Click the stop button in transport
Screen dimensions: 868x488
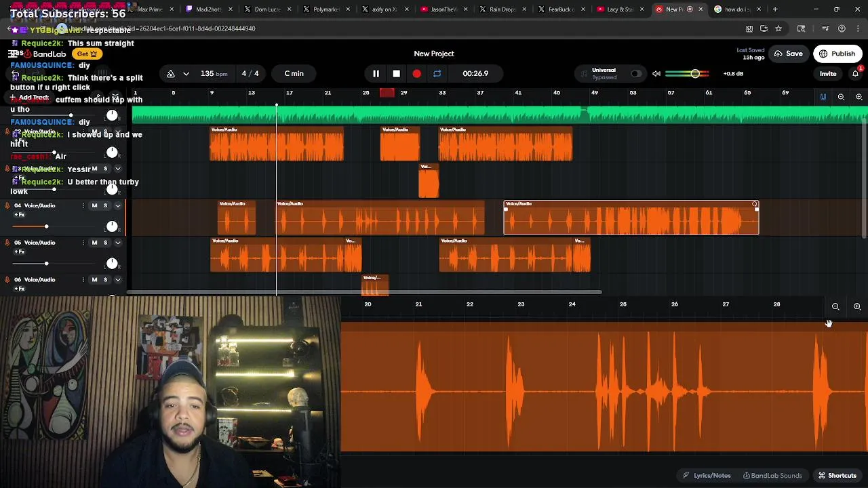[x=396, y=73]
